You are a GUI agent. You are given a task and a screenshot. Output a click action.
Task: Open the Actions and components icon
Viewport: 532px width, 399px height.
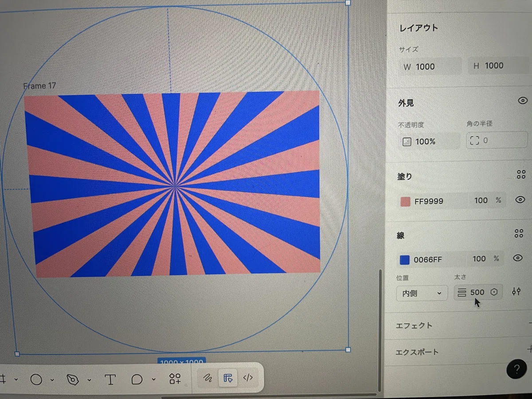tap(175, 379)
